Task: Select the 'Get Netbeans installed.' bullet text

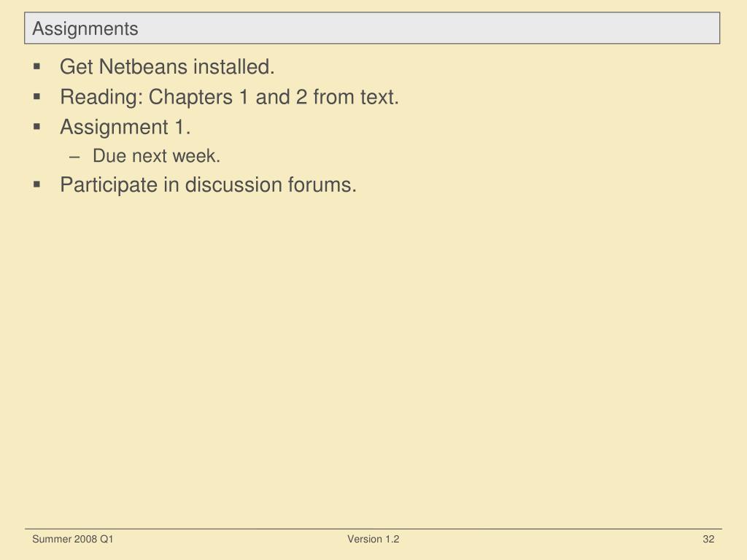Action: (x=167, y=66)
